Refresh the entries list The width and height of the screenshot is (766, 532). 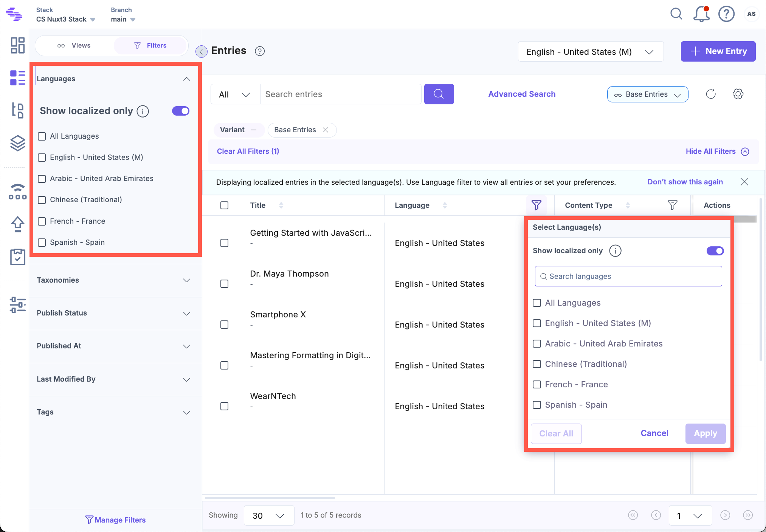pos(711,94)
